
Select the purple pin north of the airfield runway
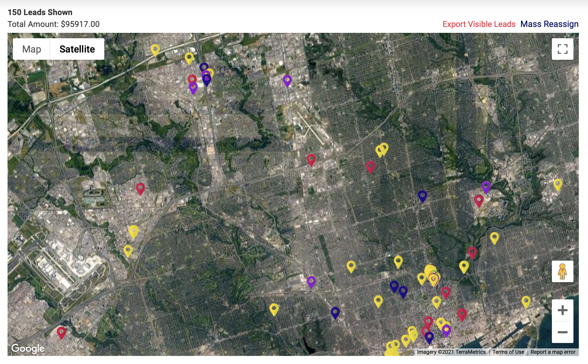click(287, 81)
